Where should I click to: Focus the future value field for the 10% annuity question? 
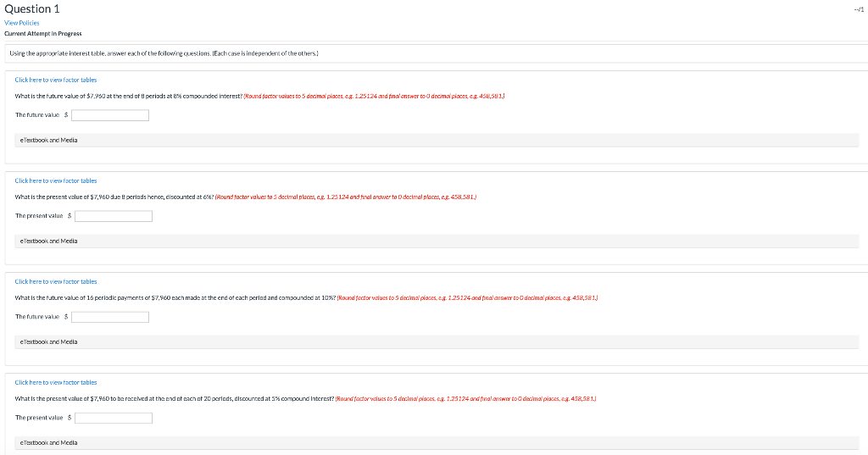(110, 317)
